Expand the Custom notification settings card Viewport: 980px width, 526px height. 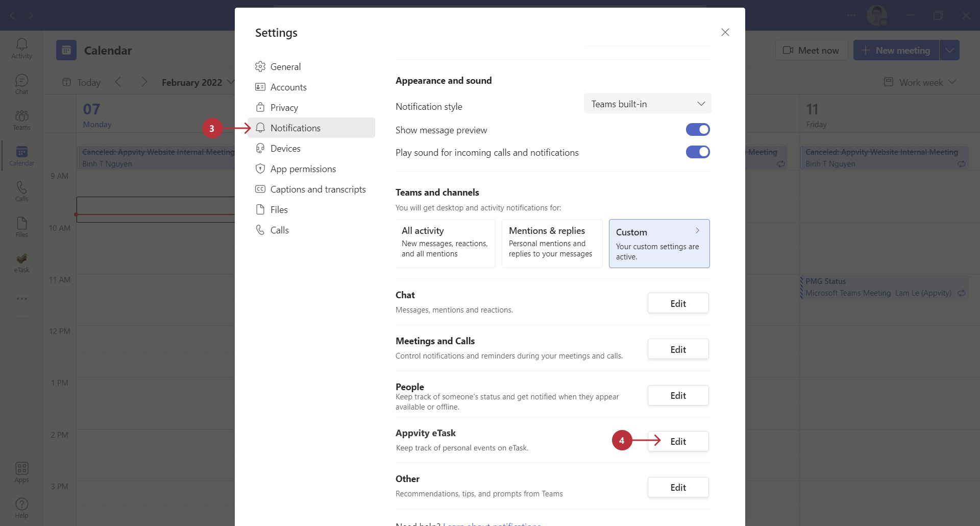(x=659, y=243)
